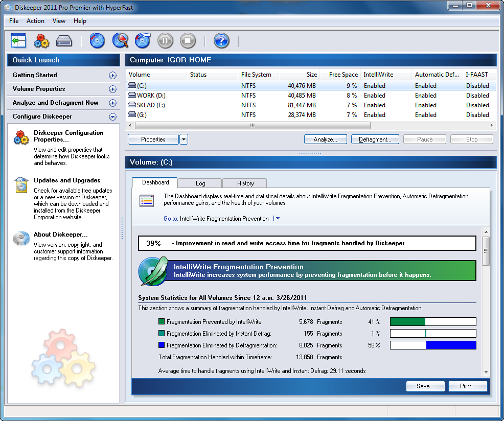The image size is (504, 421).
Task: Switch to the Log tab
Action: click(x=200, y=183)
